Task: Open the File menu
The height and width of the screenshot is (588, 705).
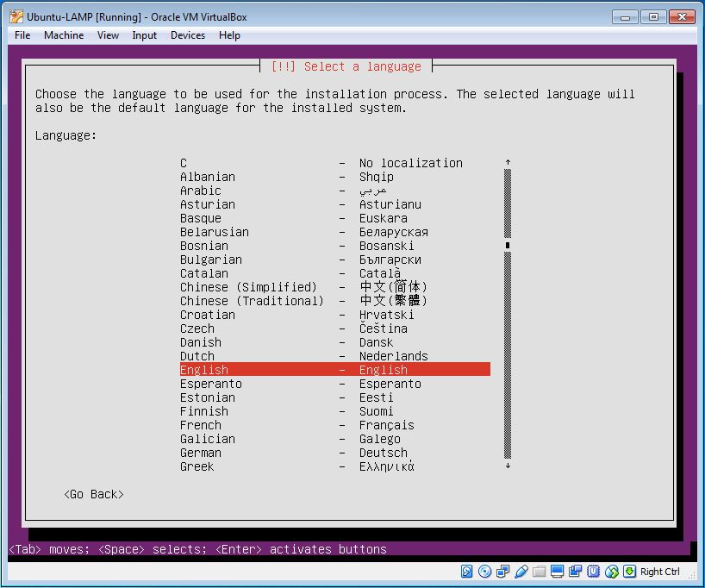Action: (x=22, y=35)
